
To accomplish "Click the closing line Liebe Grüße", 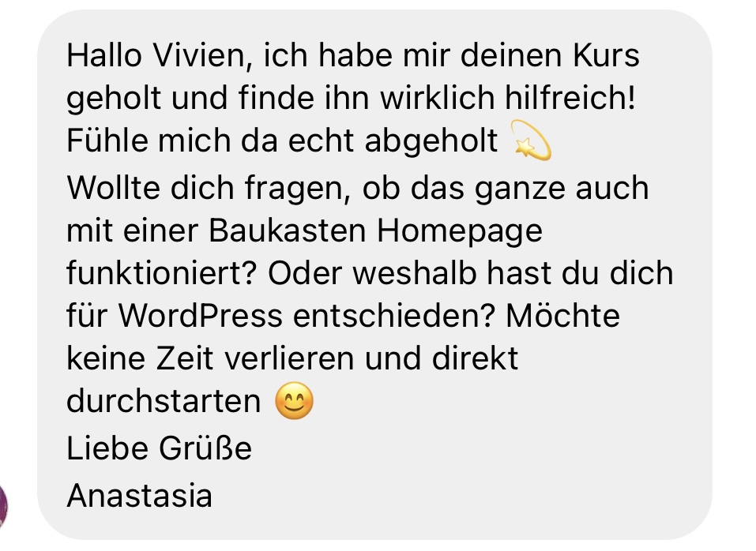I will [x=159, y=448].
